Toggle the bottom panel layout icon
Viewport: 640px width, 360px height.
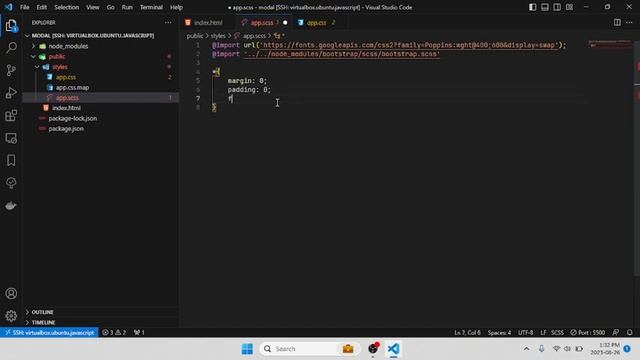[544, 7]
